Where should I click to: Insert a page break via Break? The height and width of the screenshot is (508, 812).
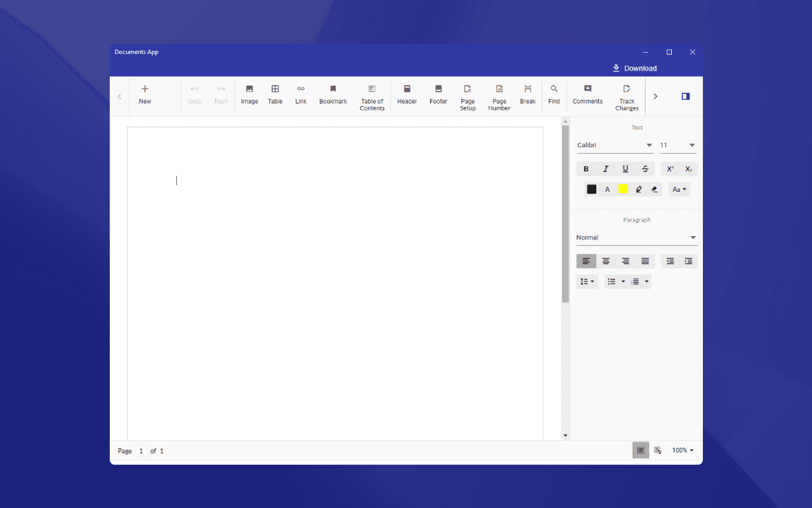coord(527,95)
